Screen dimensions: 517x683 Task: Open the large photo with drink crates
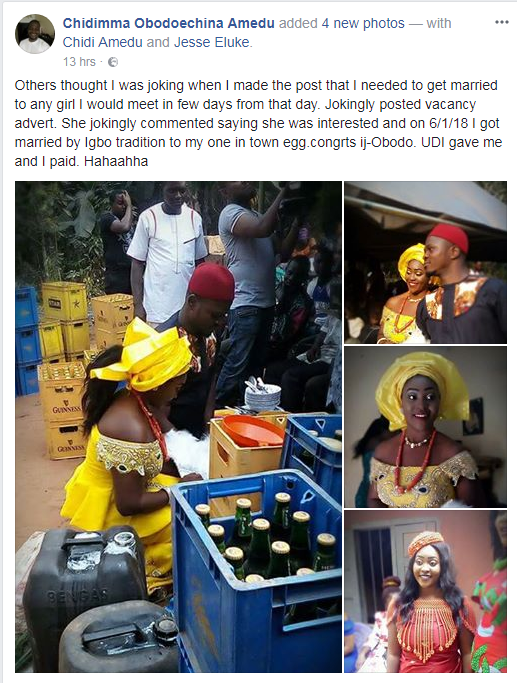tap(178, 427)
